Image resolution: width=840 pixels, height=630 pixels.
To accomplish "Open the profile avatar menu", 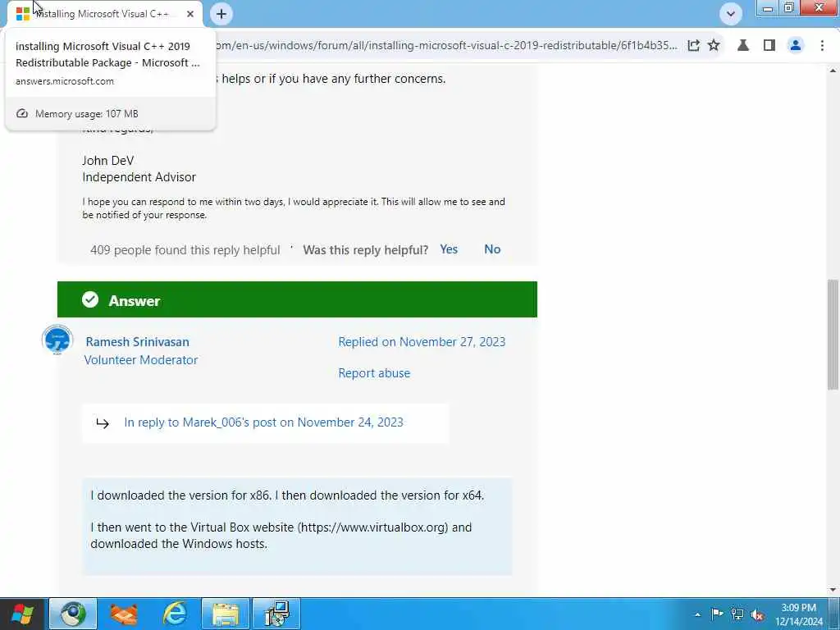I will pyautogui.click(x=796, y=46).
